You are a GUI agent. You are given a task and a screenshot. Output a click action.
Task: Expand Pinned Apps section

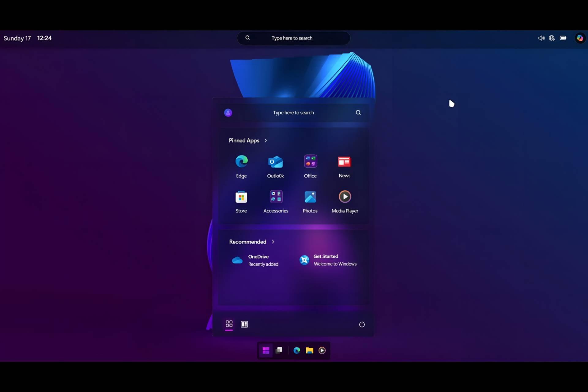pos(266,141)
